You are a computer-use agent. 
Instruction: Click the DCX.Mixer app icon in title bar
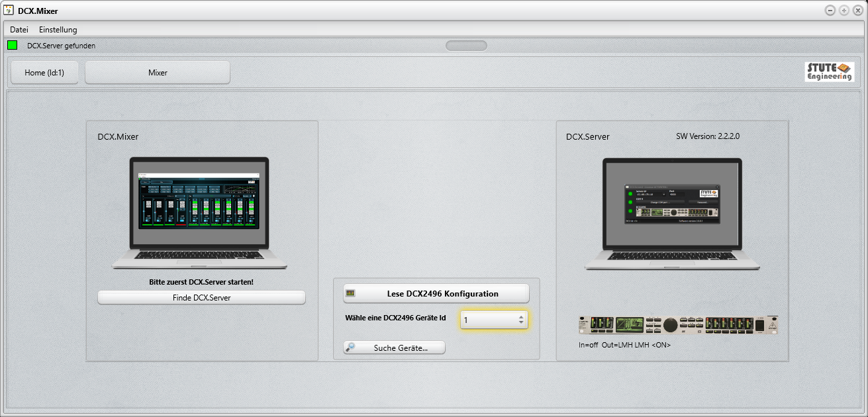(9, 10)
